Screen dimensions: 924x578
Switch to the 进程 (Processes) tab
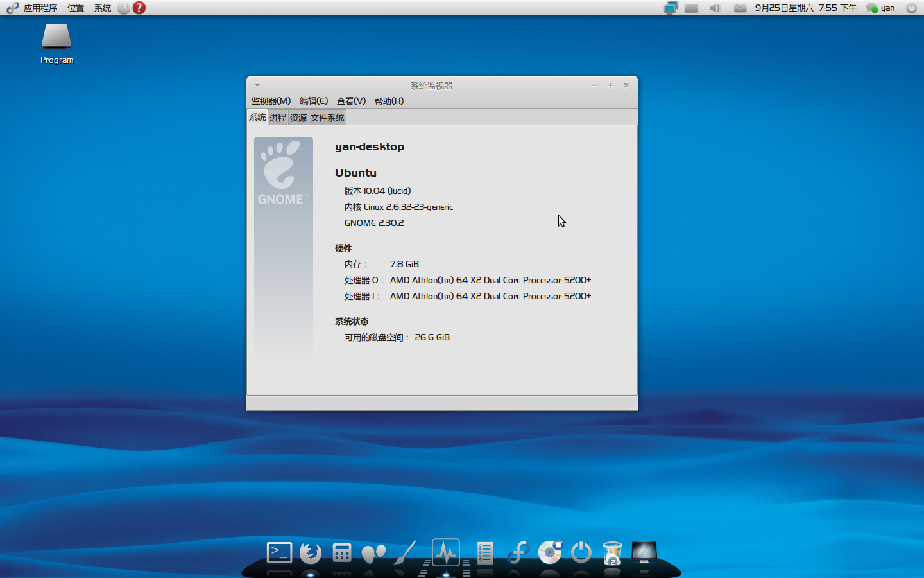(278, 118)
